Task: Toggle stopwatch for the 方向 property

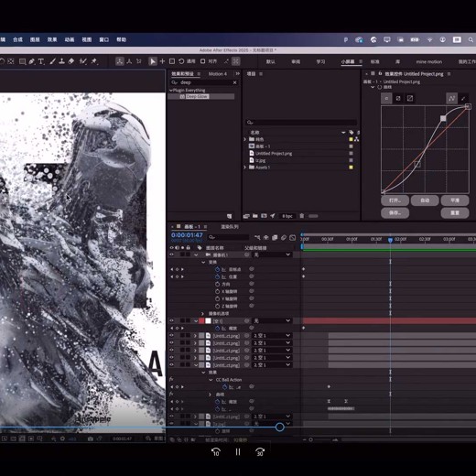Action: pyautogui.click(x=217, y=284)
